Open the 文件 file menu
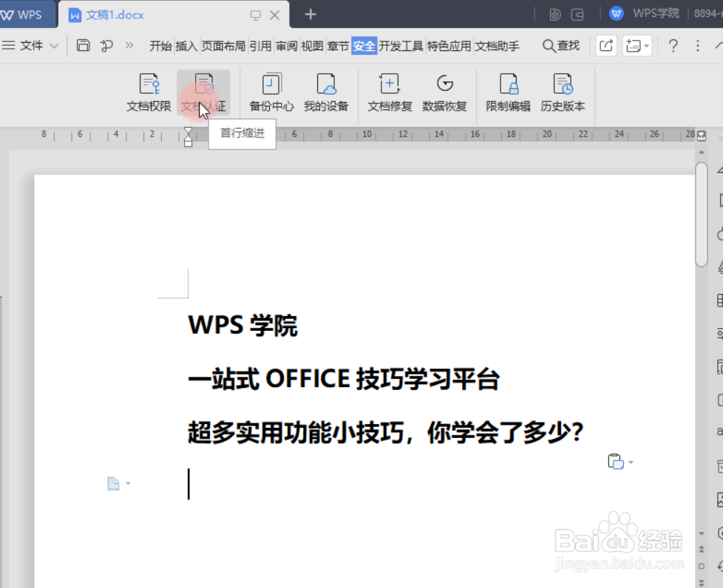Viewport: 723px width, 588px height. (31, 45)
